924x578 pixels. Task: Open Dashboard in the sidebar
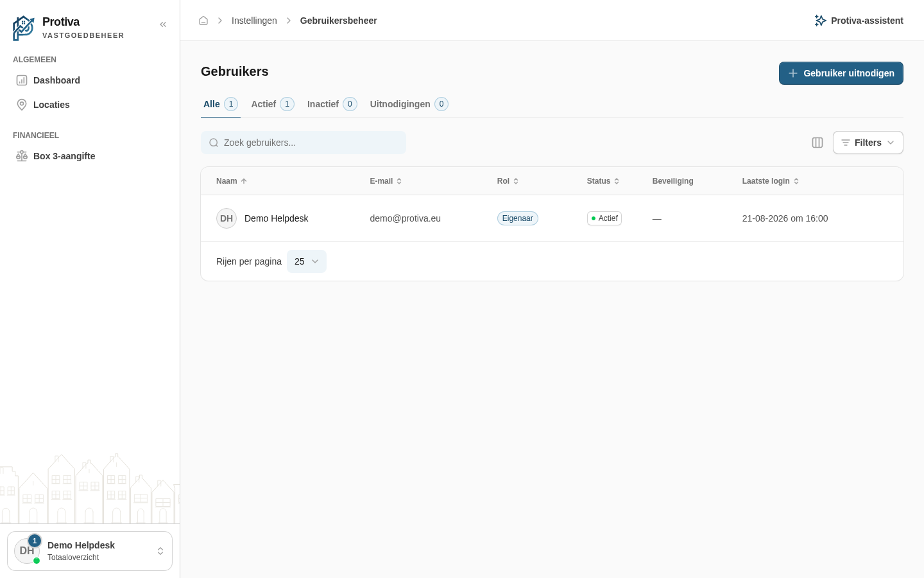pos(90,80)
